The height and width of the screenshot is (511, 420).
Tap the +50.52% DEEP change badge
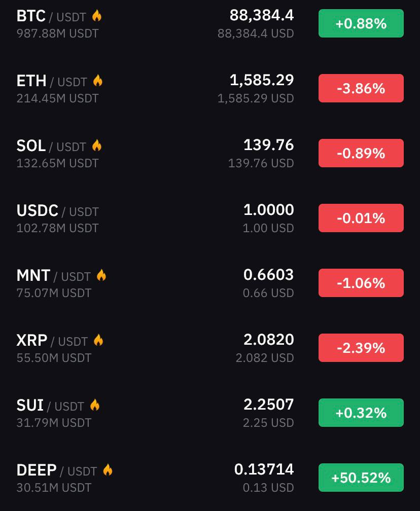coord(361,478)
